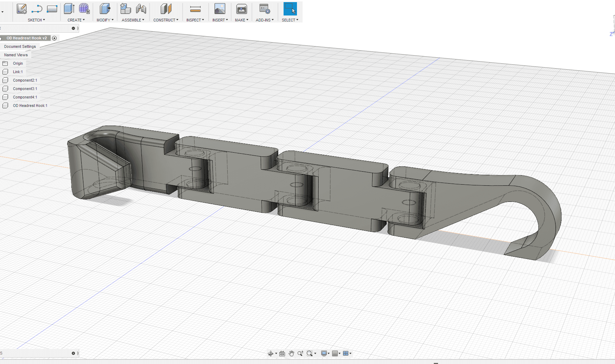Click the Create Form icon

point(84,9)
